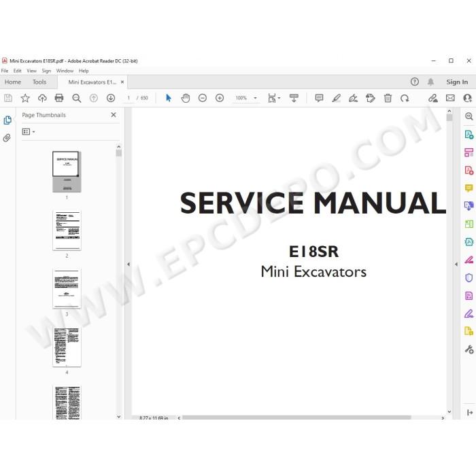Open fit page options
Image resolution: width=476 pixels, height=476 pixels.
274,98
